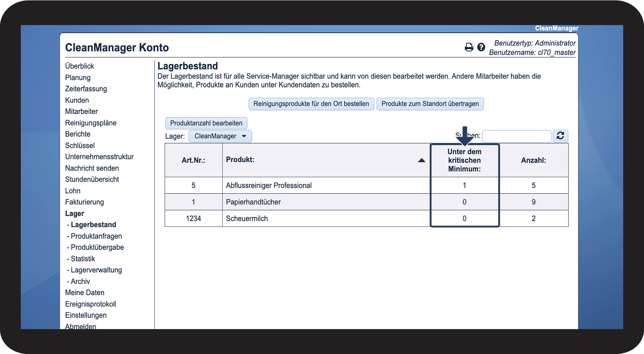
Task: Open Berichte menu item
Action: pos(78,134)
